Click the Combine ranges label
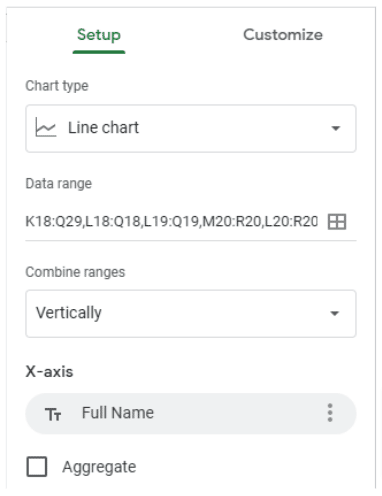This screenshot has height=496, width=382. tap(75, 272)
